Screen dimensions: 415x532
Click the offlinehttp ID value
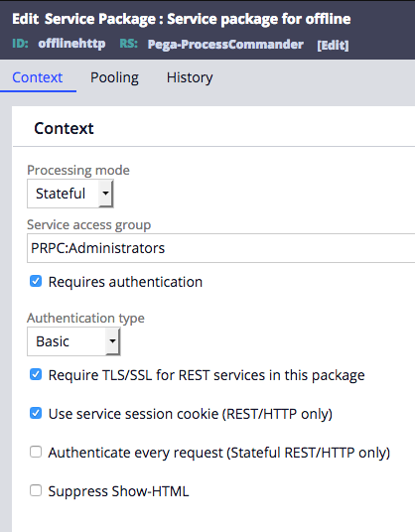pyautogui.click(x=71, y=44)
